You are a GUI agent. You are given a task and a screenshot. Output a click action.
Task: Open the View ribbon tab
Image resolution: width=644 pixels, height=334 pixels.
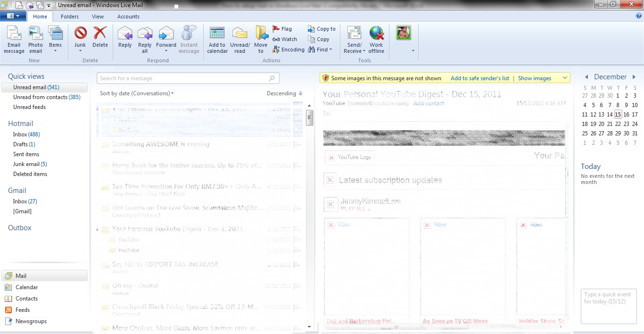98,17
